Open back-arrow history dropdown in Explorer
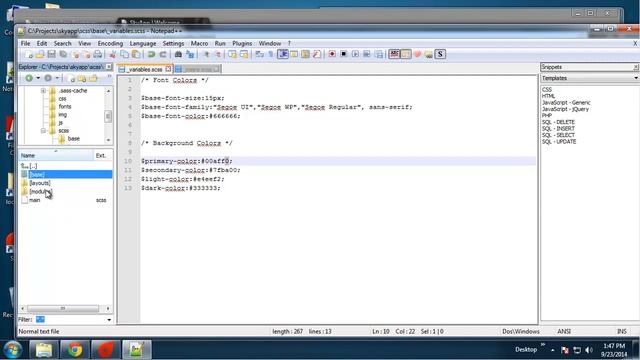The image size is (640, 360). click(x=38, y=78)
